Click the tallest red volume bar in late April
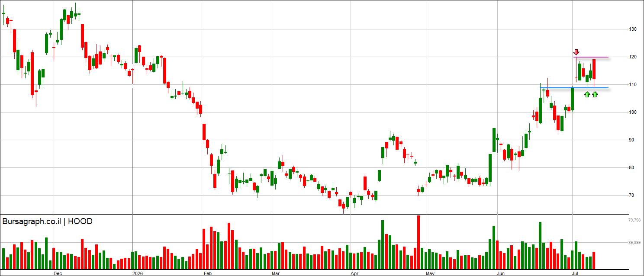644x276 pixels. coord(419,242)
